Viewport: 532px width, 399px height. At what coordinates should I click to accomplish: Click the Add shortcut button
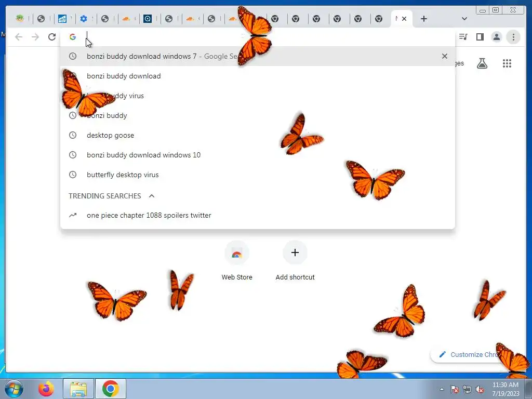295,261
